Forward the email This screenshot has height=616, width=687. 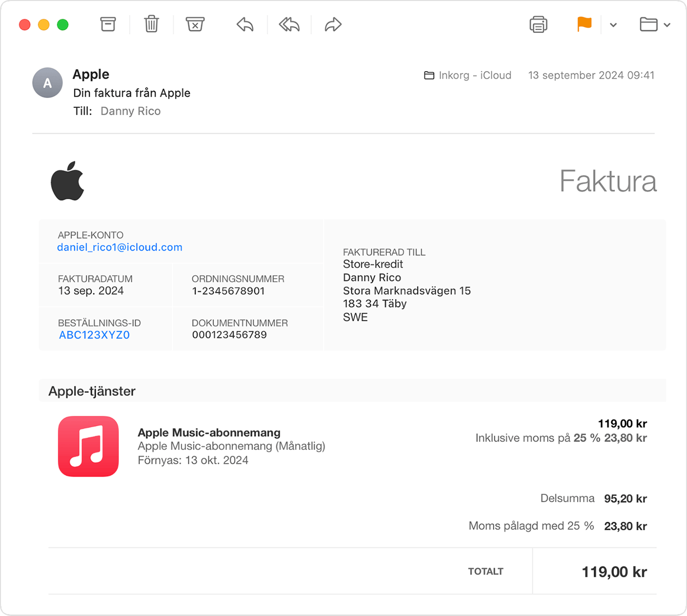[x=332, y=24]
